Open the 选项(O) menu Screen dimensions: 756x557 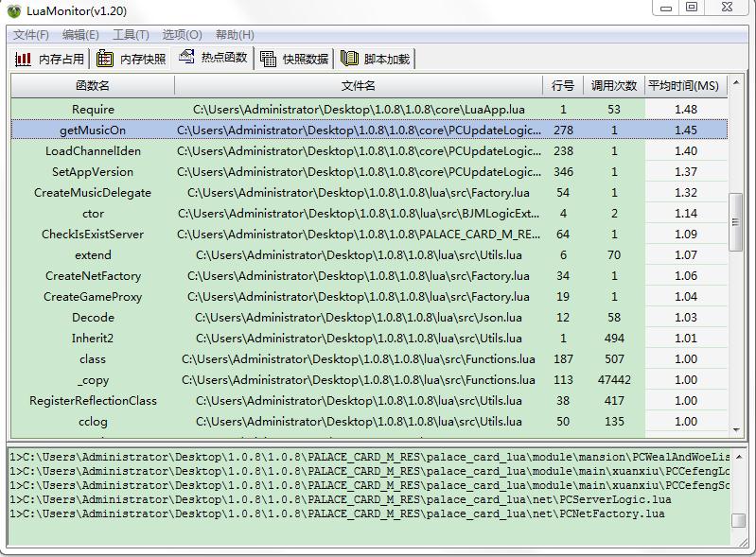point(182,35)
